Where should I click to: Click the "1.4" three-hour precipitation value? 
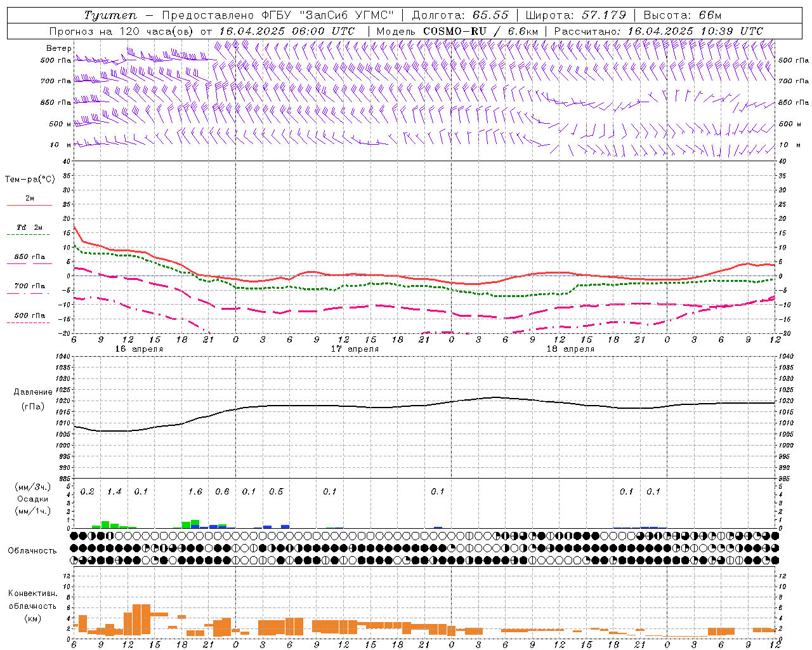pyautogui.click(x=114, y=492)
